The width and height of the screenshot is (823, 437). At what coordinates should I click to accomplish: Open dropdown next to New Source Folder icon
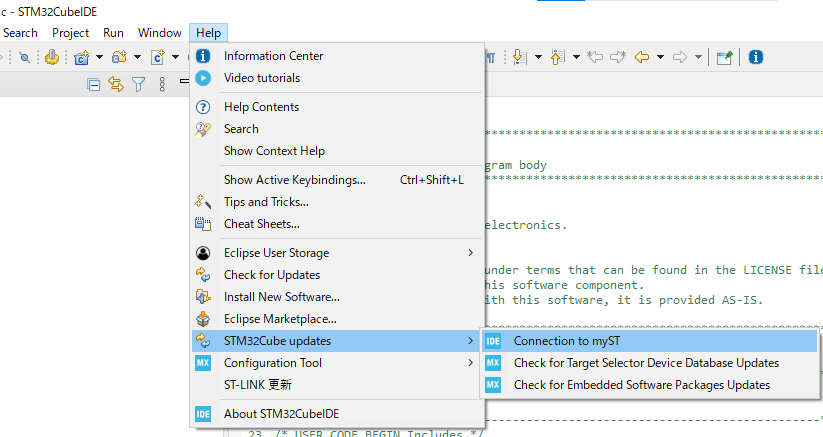coord(138,57)
